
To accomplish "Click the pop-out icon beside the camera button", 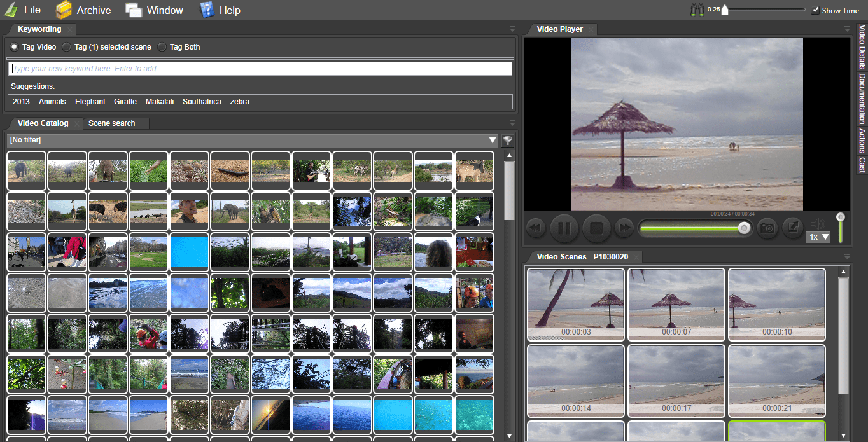I will [792, 228].
